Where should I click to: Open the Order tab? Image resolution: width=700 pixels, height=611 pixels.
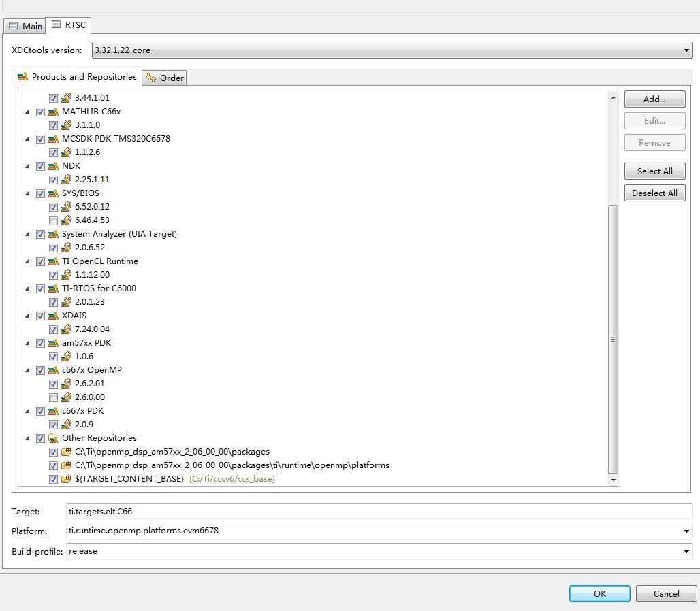(x=165, y=78)
